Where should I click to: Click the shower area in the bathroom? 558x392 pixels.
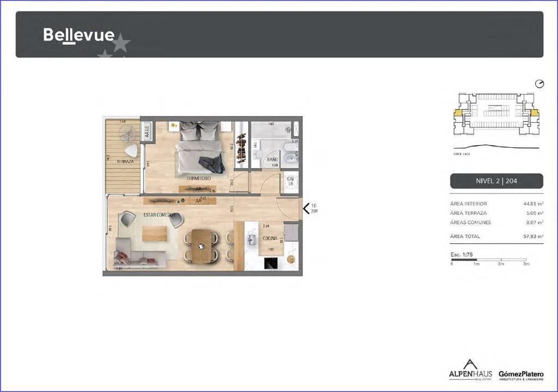coord(271,130)
